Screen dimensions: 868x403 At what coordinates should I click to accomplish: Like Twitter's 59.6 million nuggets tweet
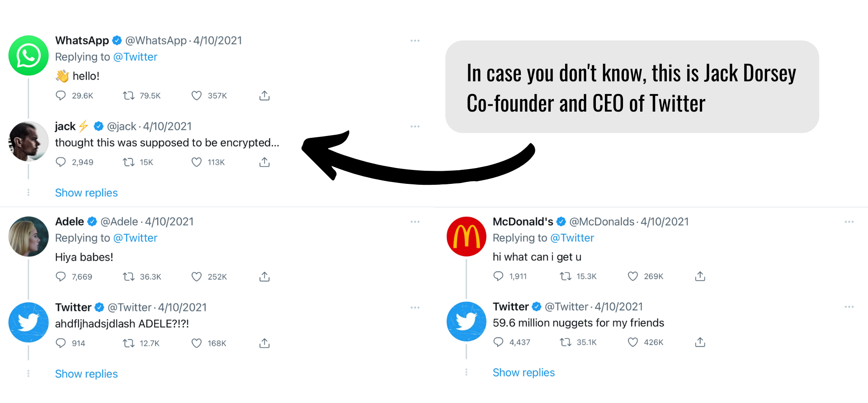pyautogui.click(x=633, y=342)
